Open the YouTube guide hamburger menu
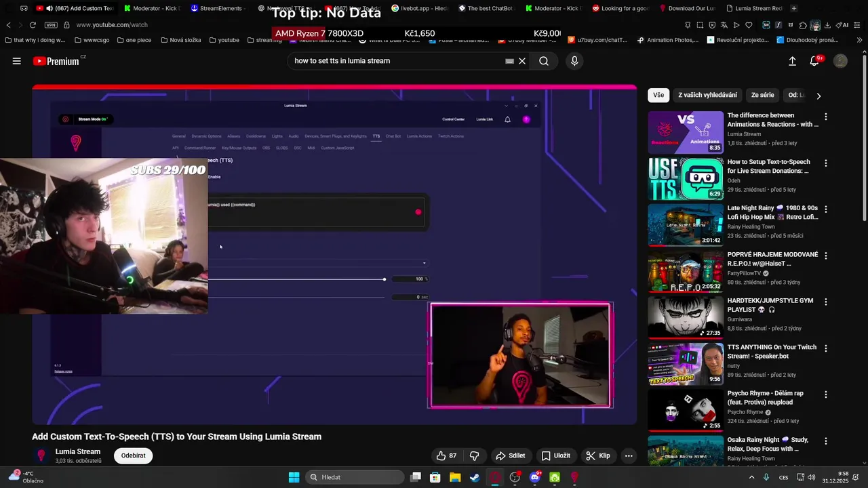 16,61
